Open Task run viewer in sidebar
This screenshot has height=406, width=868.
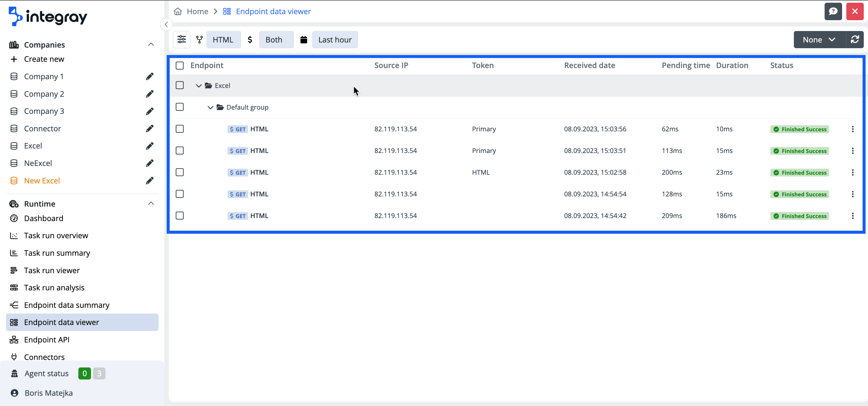[x=52, y=270]
